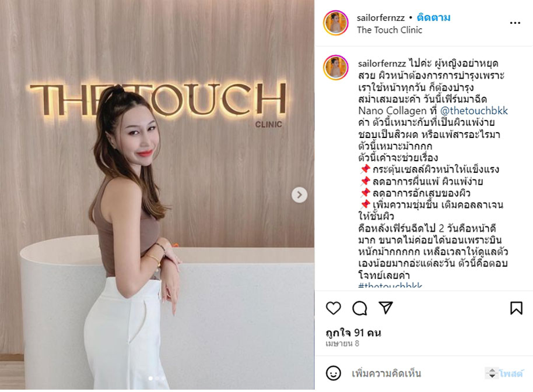This screenshot has height=392, width=533.
Task: Open The Touch Clinic location link
Action: (390, 30)
